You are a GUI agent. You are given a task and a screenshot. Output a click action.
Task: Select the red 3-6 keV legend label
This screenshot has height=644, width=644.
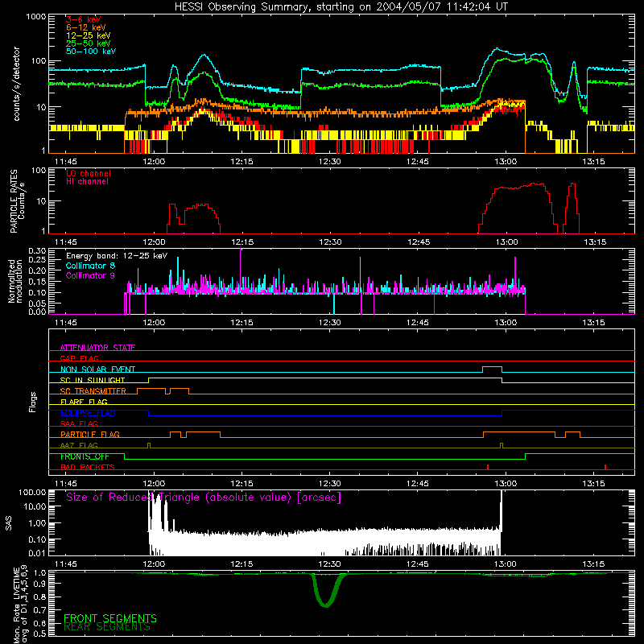83,19
